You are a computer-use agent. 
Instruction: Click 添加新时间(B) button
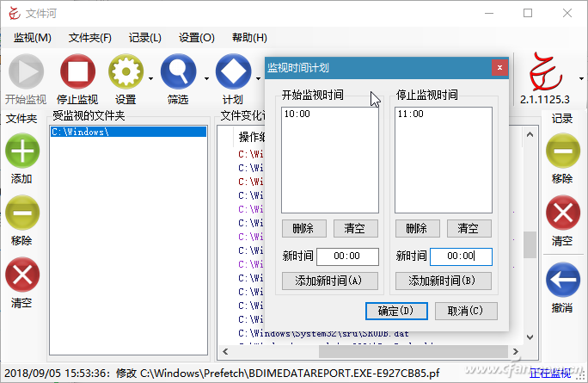point(444,281)
